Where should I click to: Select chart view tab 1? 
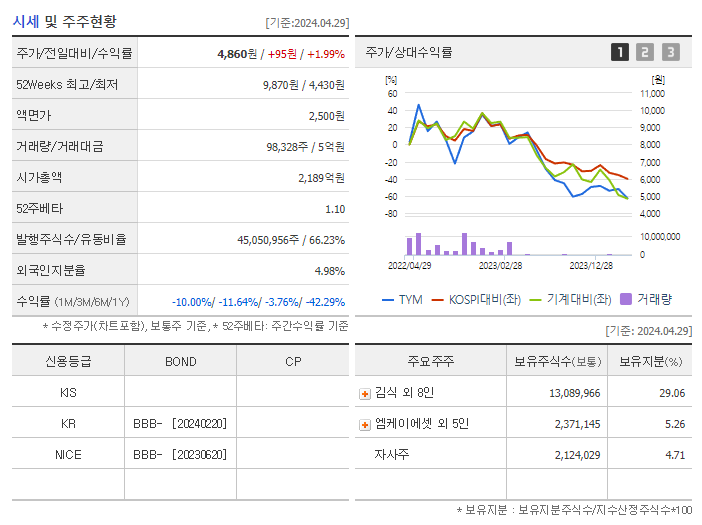click(x=620, y=52)
